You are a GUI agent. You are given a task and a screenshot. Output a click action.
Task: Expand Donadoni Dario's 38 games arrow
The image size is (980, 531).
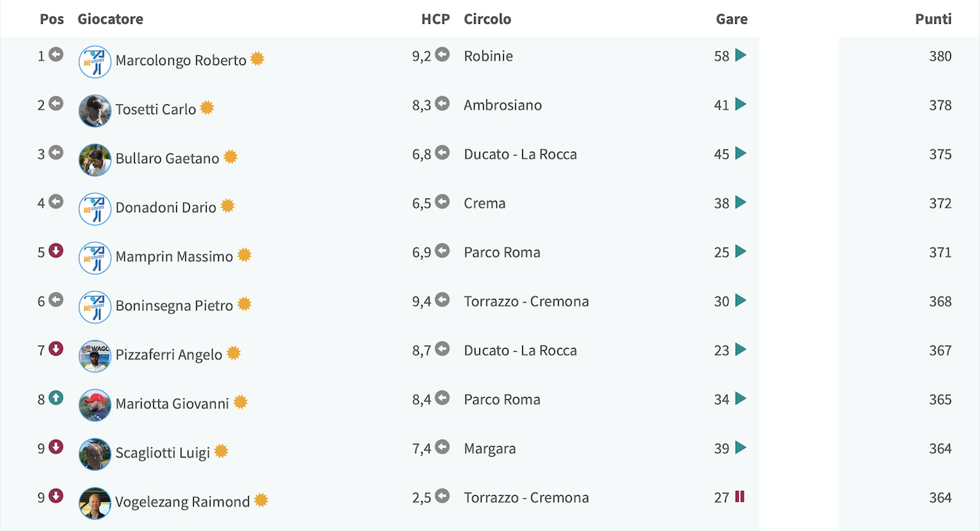(x=740, y=202)
